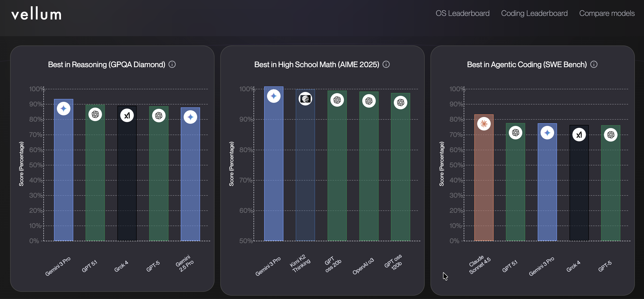Click the OpenAI logo on the SWE Bench GPT 5.1 bar

coord(516,133)
